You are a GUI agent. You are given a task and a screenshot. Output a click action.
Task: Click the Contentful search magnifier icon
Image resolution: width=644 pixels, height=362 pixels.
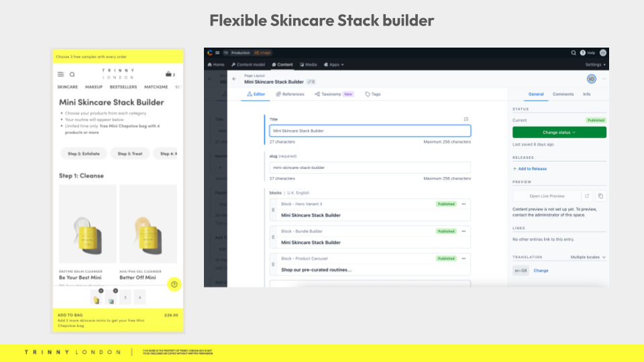pos(574,52)
